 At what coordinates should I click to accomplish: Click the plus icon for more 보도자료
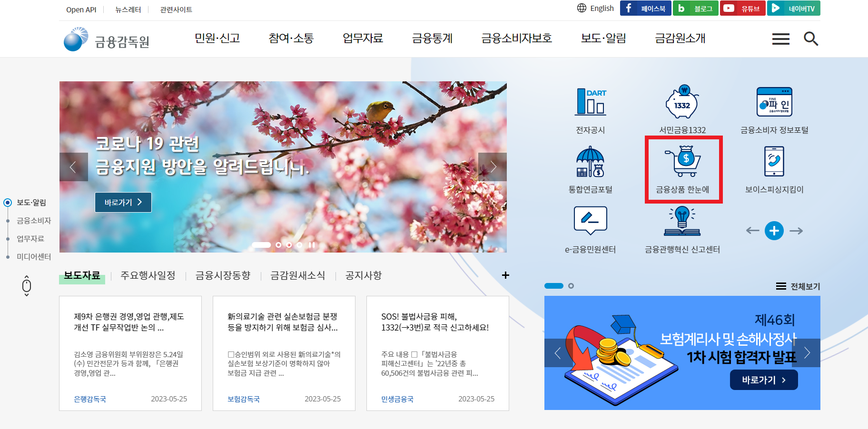pos(505,275)
